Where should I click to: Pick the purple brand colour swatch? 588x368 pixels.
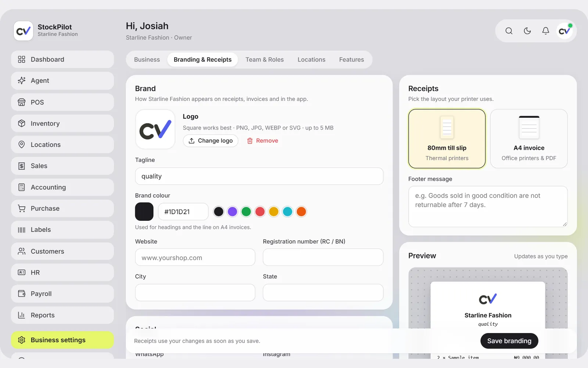tap(232, 212)
